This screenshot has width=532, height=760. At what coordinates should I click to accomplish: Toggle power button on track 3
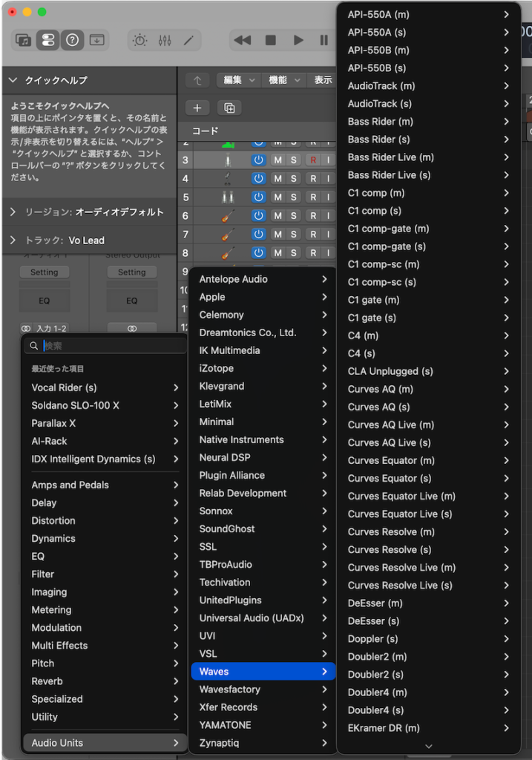tap(259, 160)
